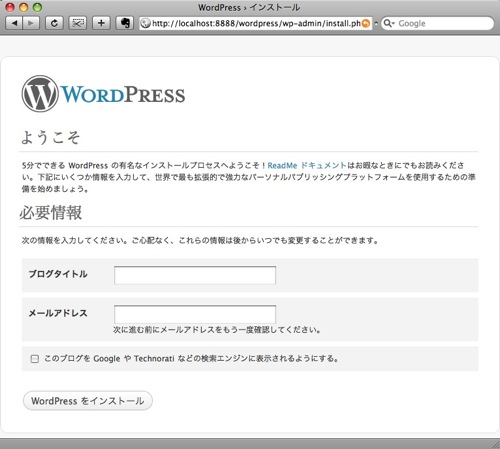The width and height of the screenshot is (500, 449).
Task: Zoom window with the green button
Action: tap(37, 7)
